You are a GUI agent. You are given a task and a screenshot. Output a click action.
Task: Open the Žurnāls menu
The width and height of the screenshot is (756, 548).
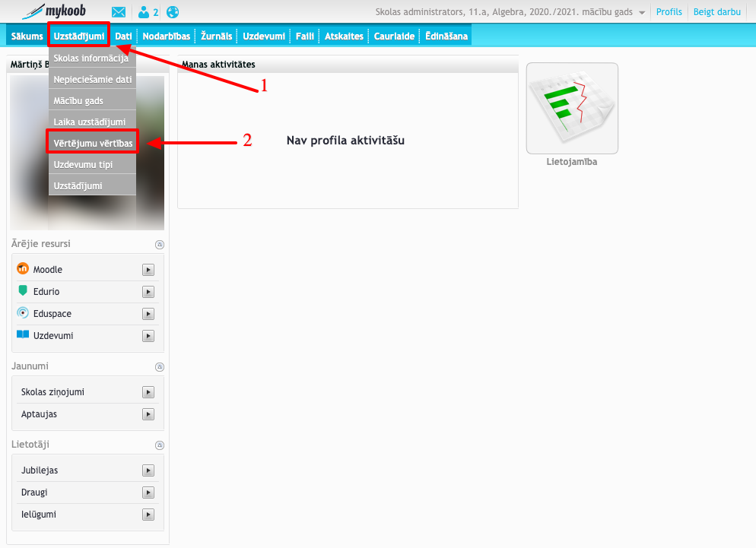[x=217, y=36]
